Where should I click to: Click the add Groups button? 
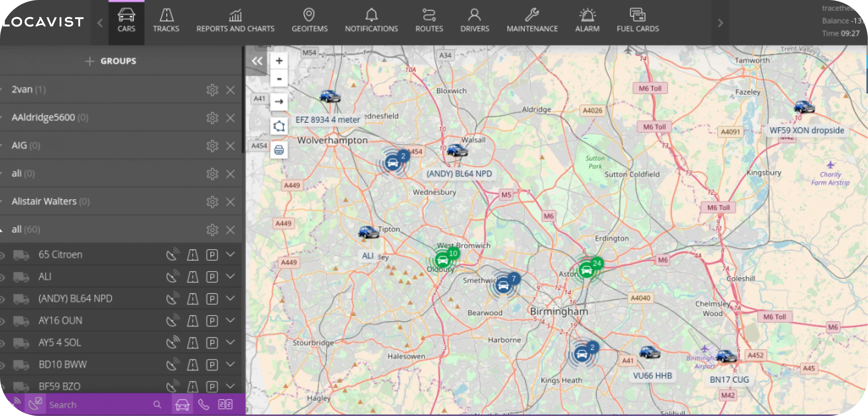click(x=111, y=61)
